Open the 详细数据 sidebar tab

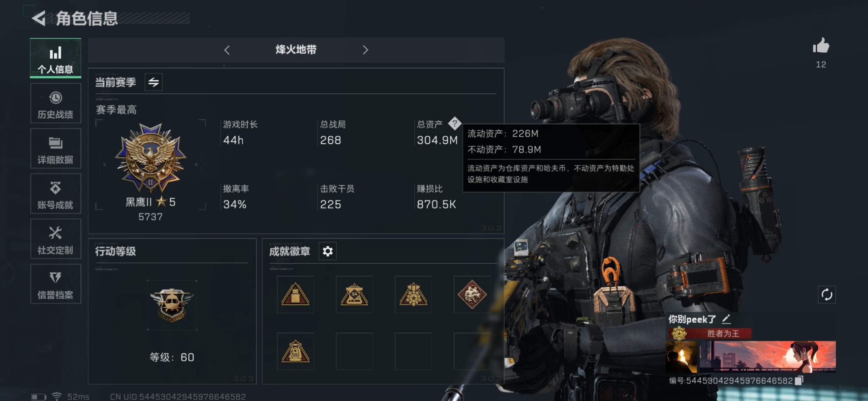point(56,149)
